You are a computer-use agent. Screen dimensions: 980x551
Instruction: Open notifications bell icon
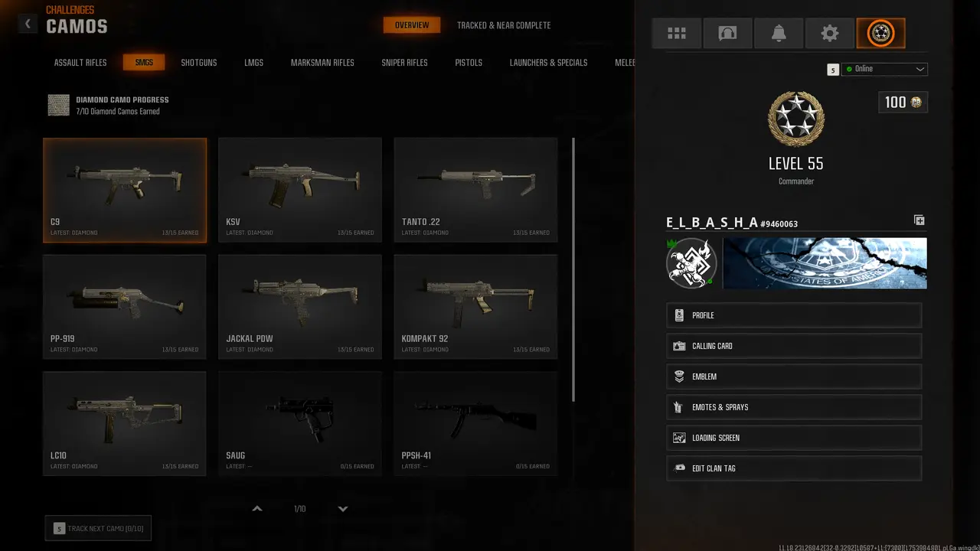[779, 34]
